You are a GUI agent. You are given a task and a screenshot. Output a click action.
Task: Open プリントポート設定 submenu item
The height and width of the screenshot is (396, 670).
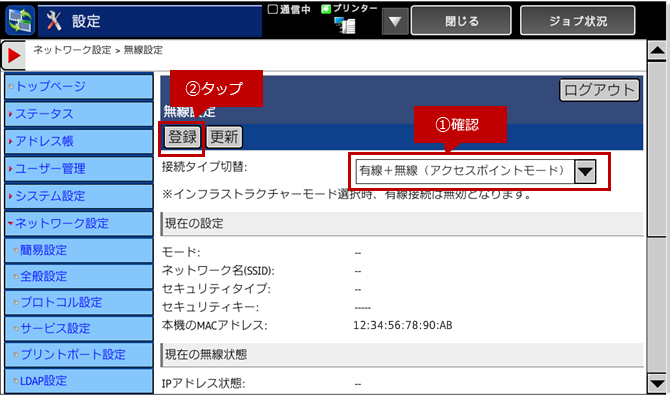click(79, 355)
